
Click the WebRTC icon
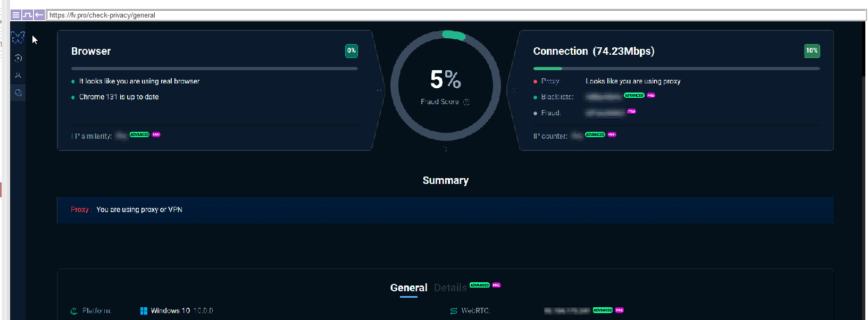(454, 311)
